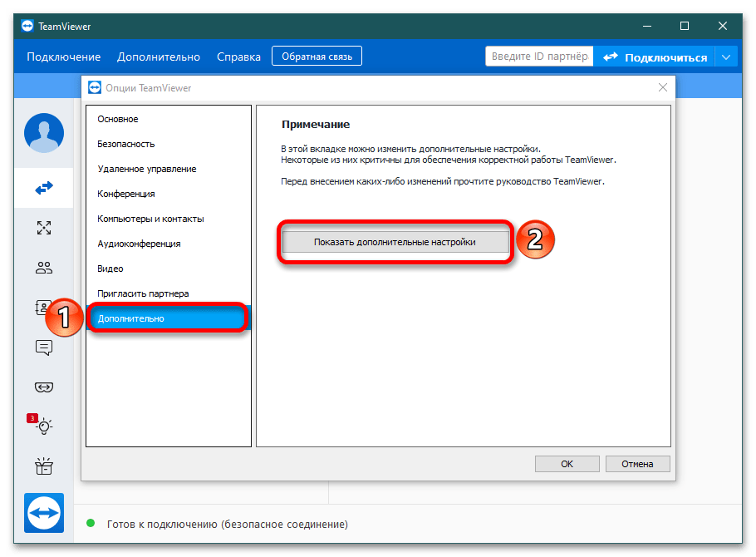
Task: Click the partner ID input field
Action: tap(538, 57)
